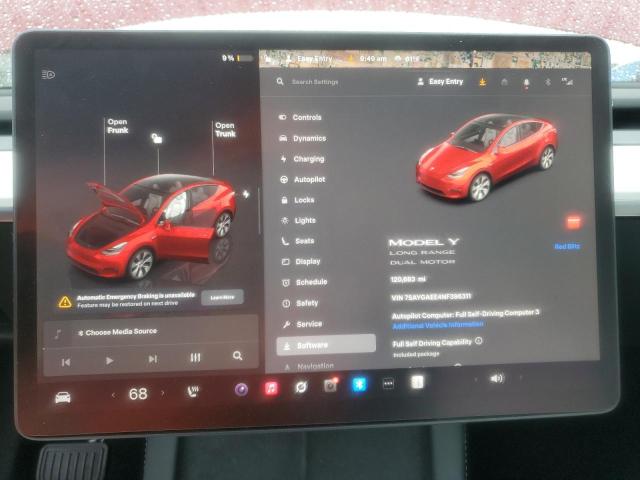This screenshot has width=640, height=480.
Task: Open the Safety settings menu
Action: pos(300,303)
